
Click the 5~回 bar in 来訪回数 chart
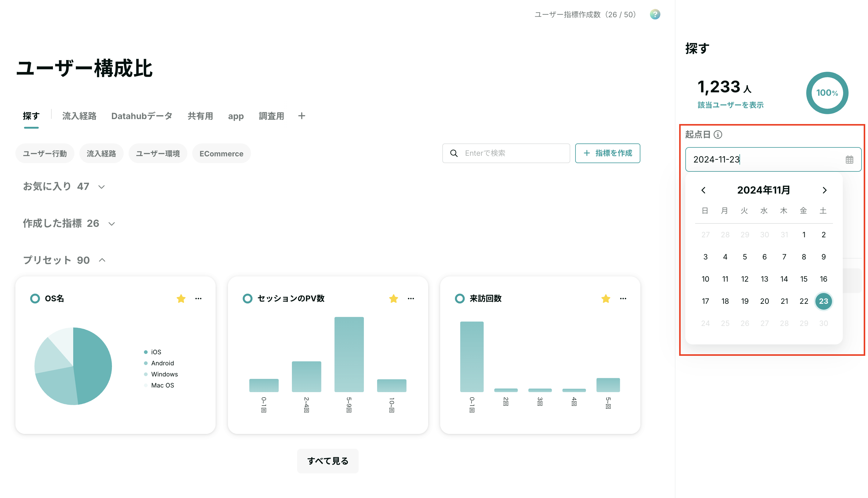(608, 385)
